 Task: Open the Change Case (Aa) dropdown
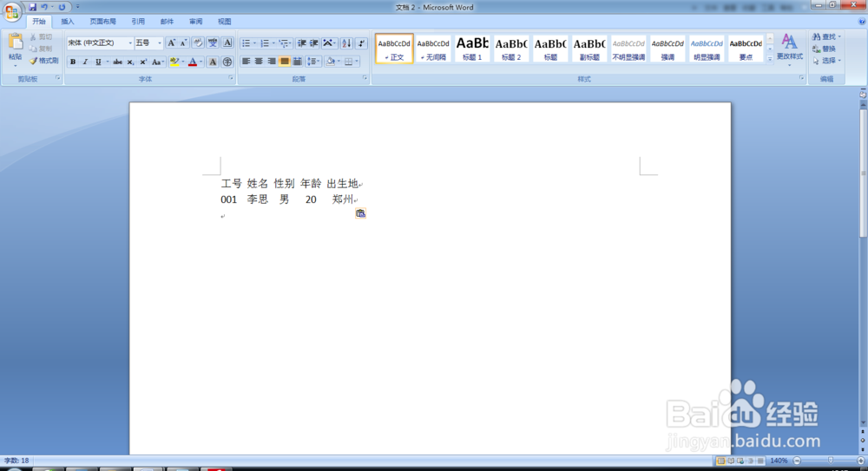tap(157, 62)
